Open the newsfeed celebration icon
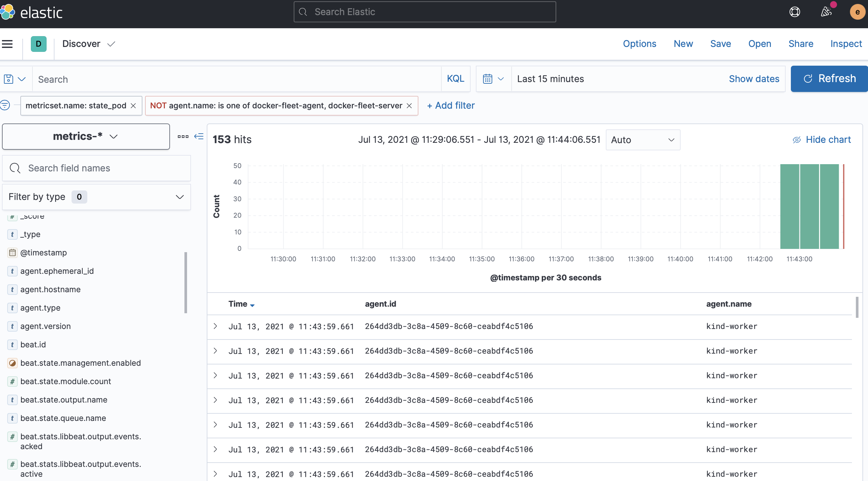The height and width of the screenshot is (481, 868). 826,12
